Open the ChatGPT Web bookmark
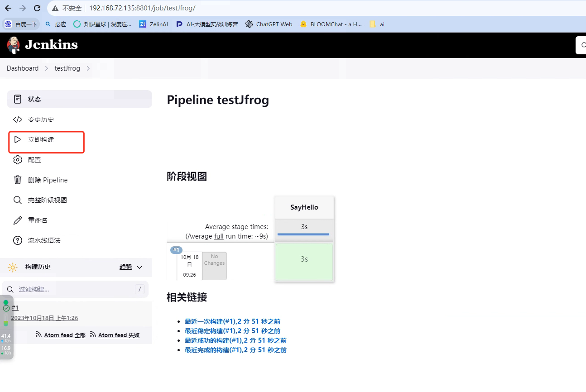Screen dimensions: 586x392 [x=269, y=24]
